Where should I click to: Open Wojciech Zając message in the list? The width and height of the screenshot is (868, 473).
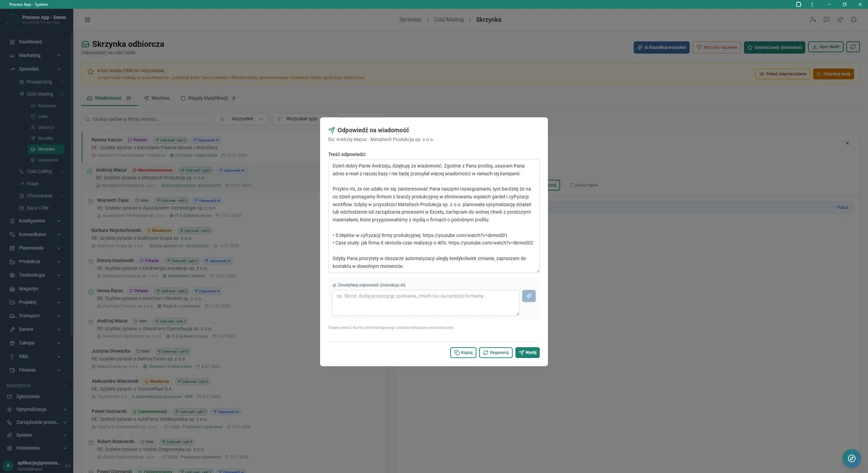click(233, 208)
